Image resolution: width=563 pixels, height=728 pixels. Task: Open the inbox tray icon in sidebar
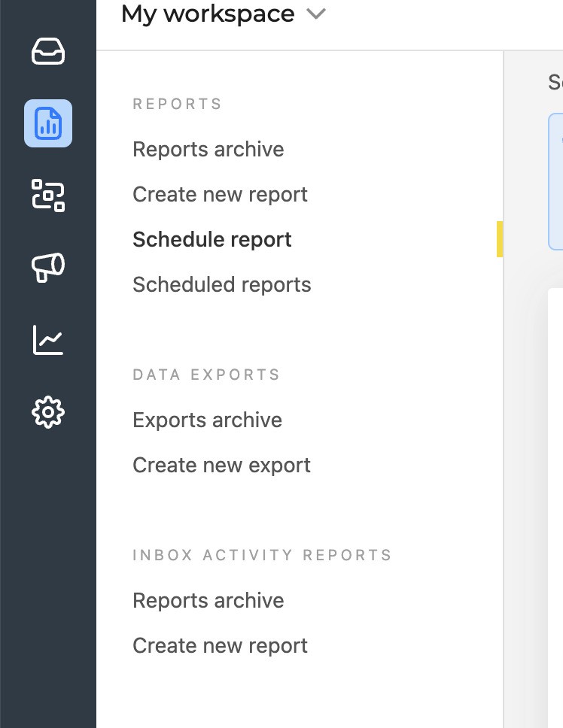pos(48,51)
